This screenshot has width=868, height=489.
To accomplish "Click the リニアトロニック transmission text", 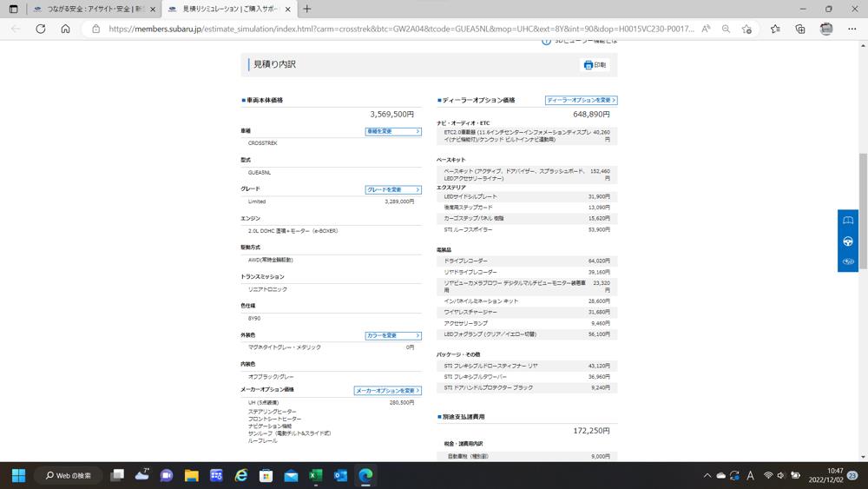I will (x=267, y=289).
